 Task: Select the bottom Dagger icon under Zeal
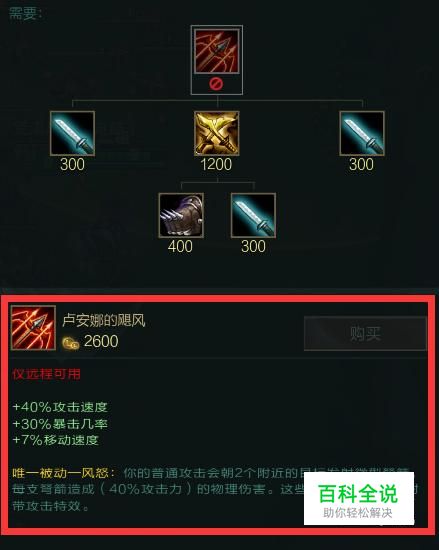pos(253,215)
